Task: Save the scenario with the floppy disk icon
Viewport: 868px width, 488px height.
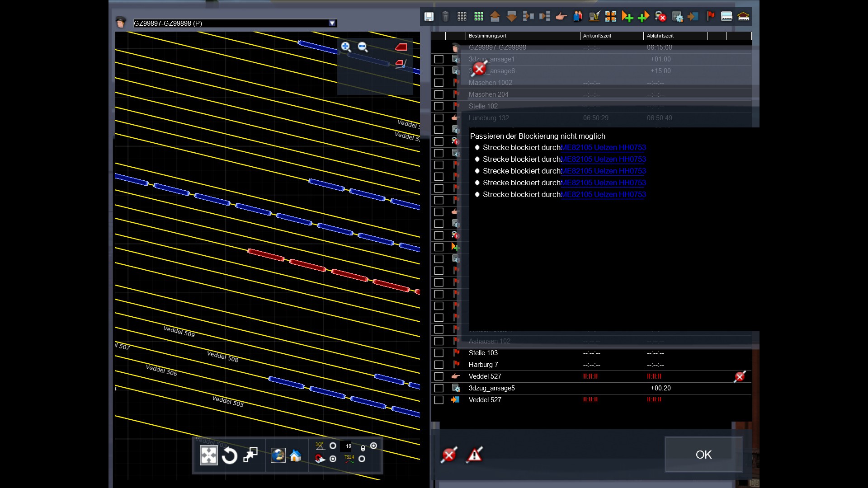Action: pyautogui.click(x=429, y=17)
